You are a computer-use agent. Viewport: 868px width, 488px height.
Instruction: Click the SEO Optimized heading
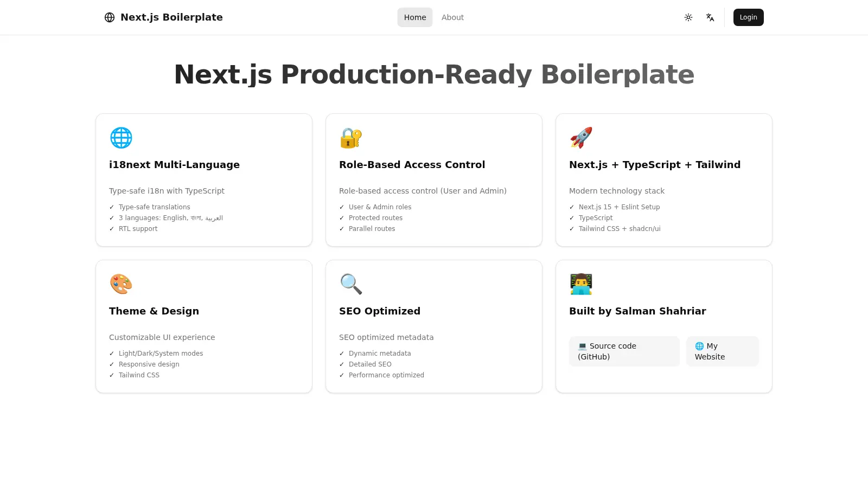[x=380, y=311]
